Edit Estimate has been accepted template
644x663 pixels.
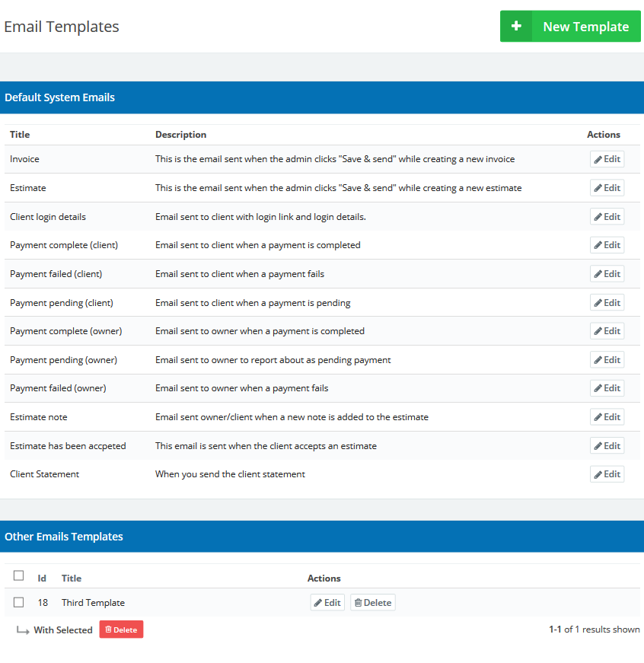pyautogui.click(x=607, y=446)
